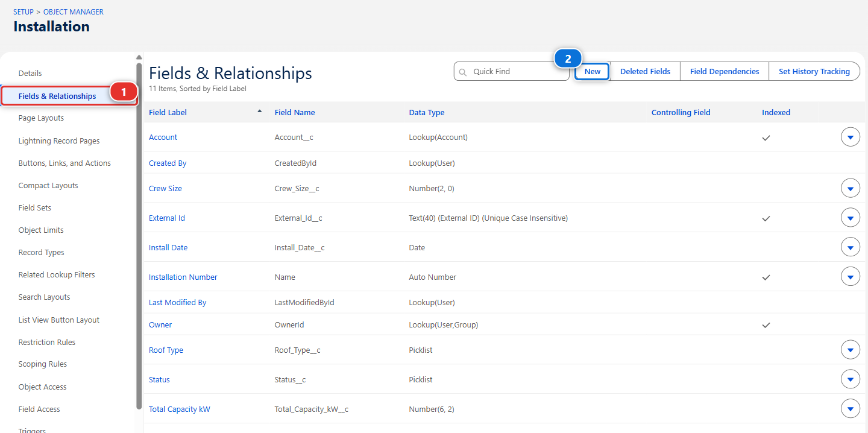Click the Set History Tracking button
The height and width of the screenshot is (433, 868).
tap(814, 71)
